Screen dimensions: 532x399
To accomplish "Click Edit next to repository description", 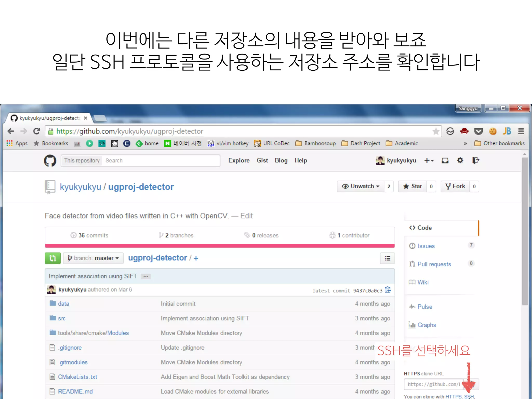I will (x=246, y=216).
